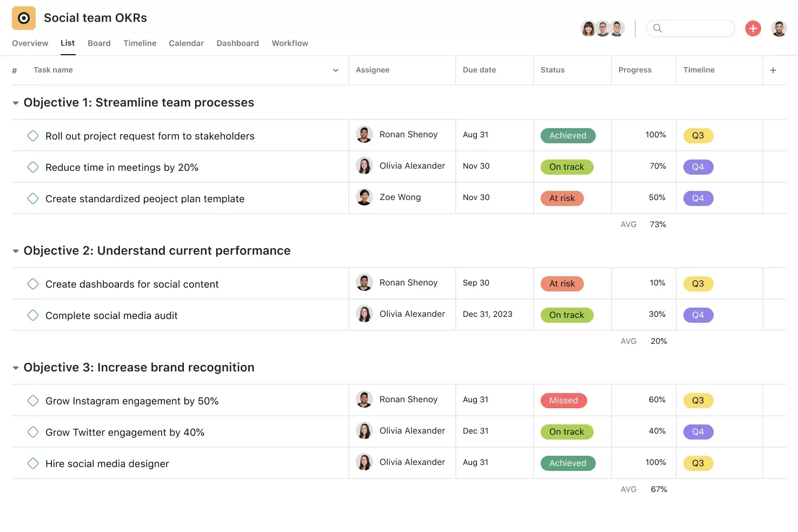This screenshot has width=798, height=532.
Task: Click the Social team OKRs project icon
Action: pos(24,18)
